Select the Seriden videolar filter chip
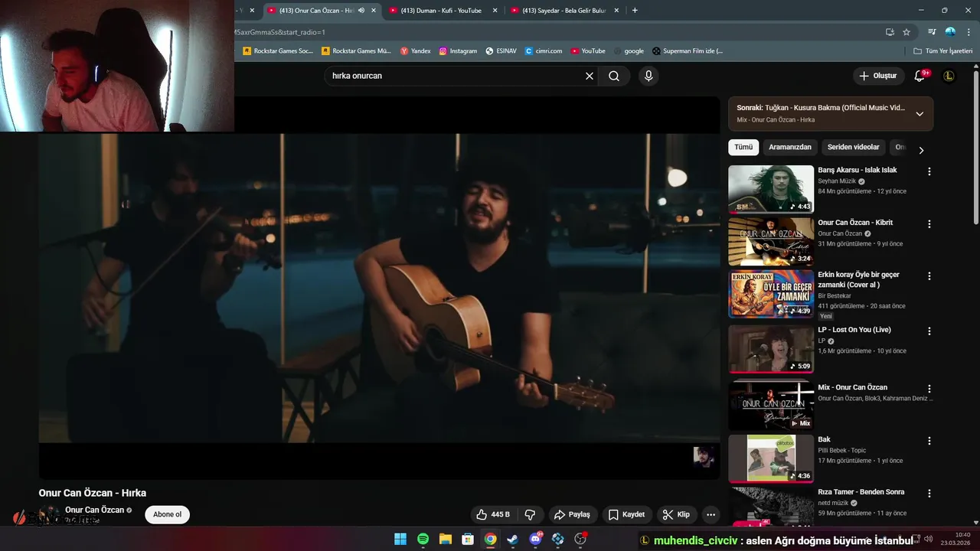Screen dimensions: 980x551 point(854,147)
